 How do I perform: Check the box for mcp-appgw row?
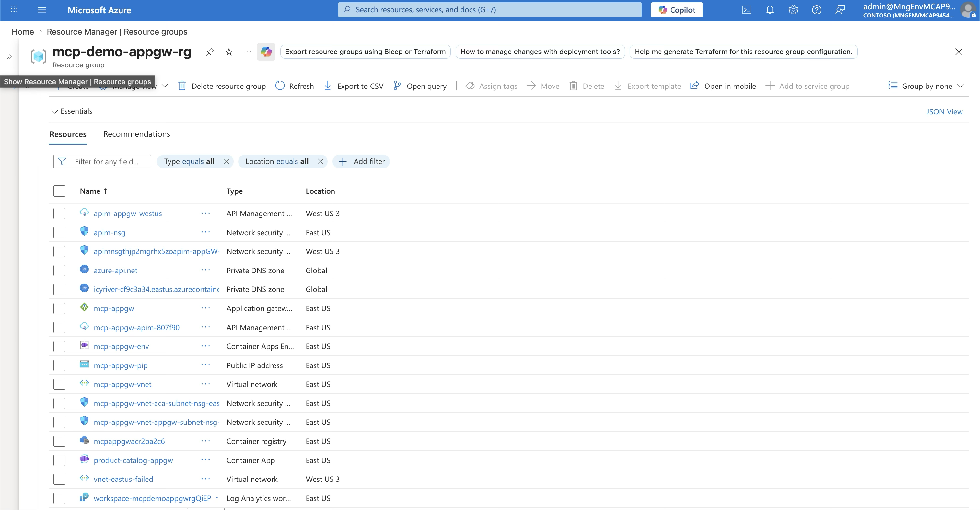[59, 308]
